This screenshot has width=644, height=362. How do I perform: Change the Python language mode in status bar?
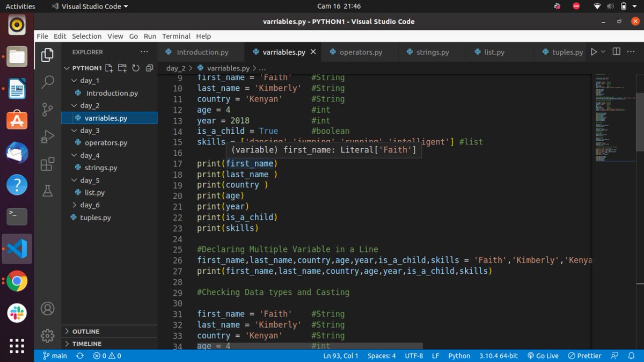(459, 356)
